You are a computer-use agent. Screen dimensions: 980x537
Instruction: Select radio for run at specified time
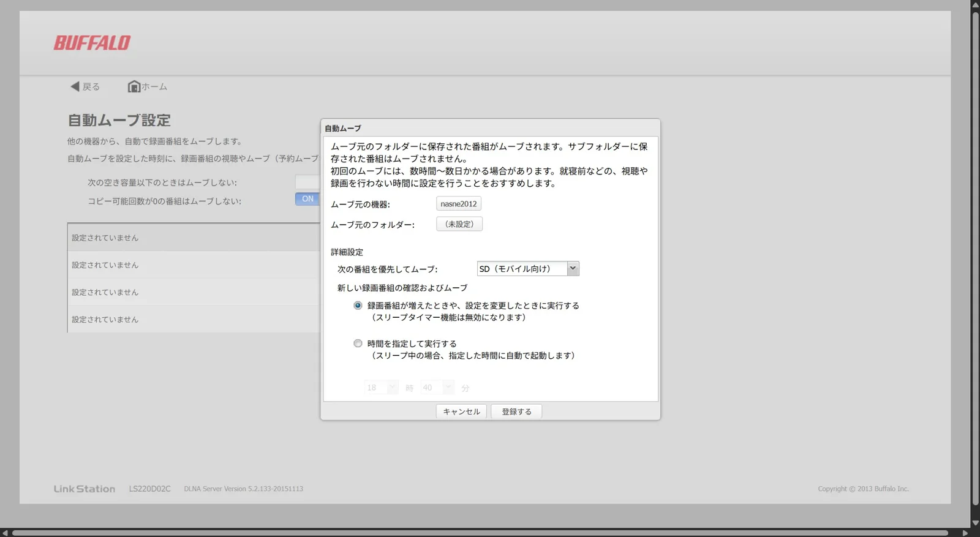click(358, 344)
